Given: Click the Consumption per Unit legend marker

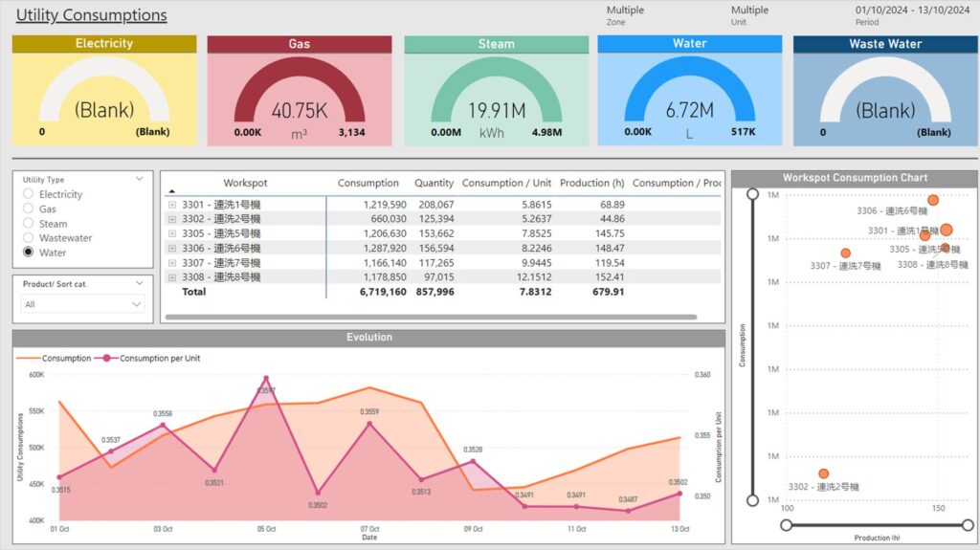Looking at the screenshot, I should point(107,359).
